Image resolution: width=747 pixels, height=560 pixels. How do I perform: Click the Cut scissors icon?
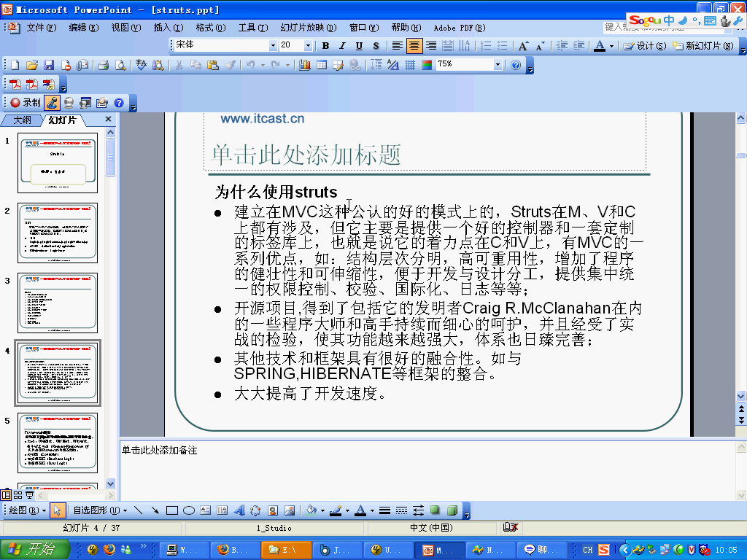coord(179,65)
